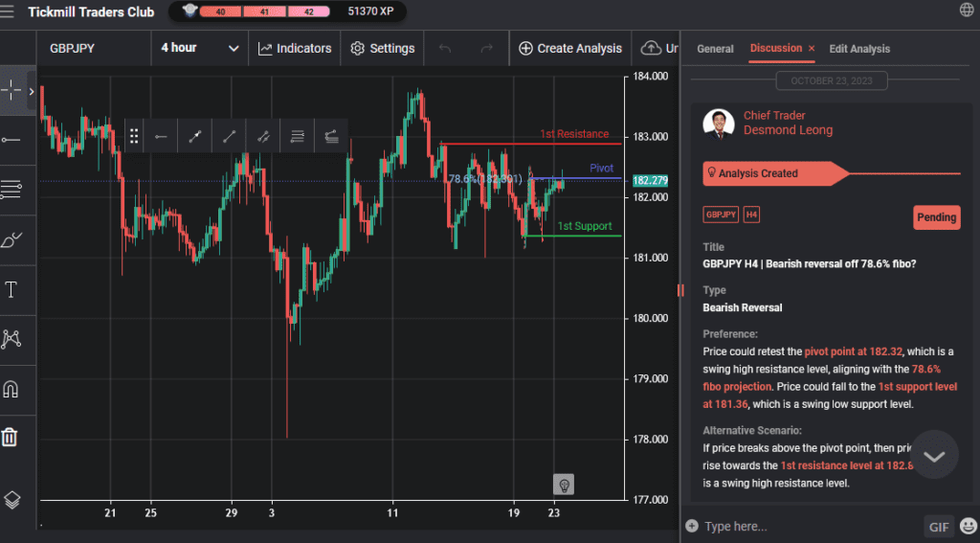Click the GBPJPY tag in analysis
The image size is (980, 543).
721,215
